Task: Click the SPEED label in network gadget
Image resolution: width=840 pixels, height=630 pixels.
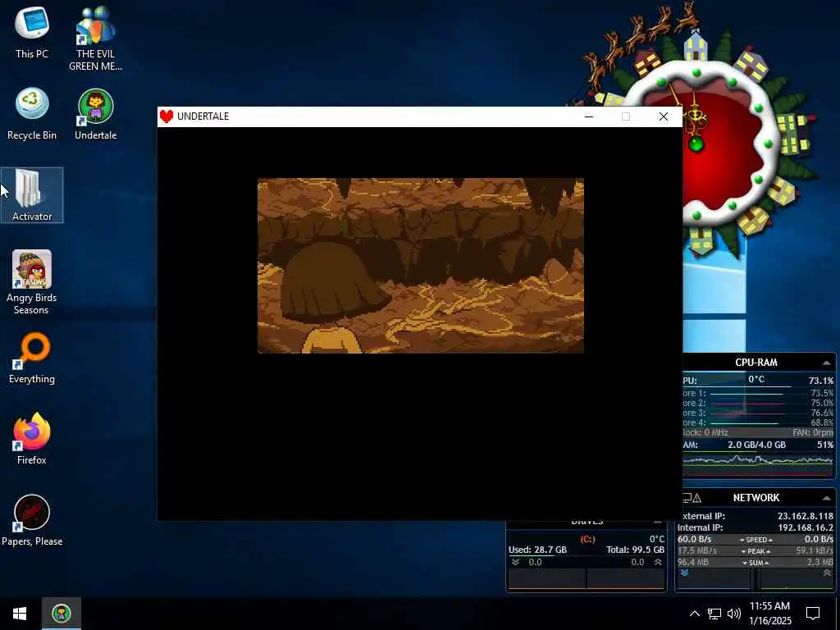Action: click(756, 540)
